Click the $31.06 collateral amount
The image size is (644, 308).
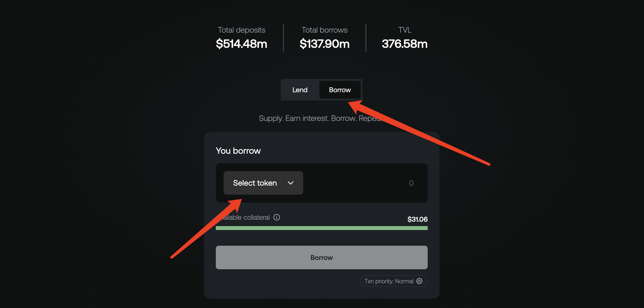pos(417,219)
